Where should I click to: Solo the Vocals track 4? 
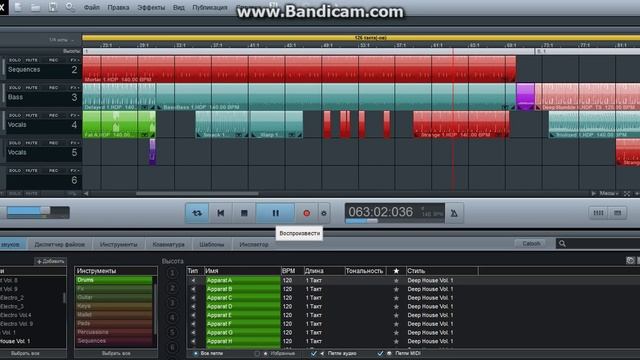click(15, 116)
